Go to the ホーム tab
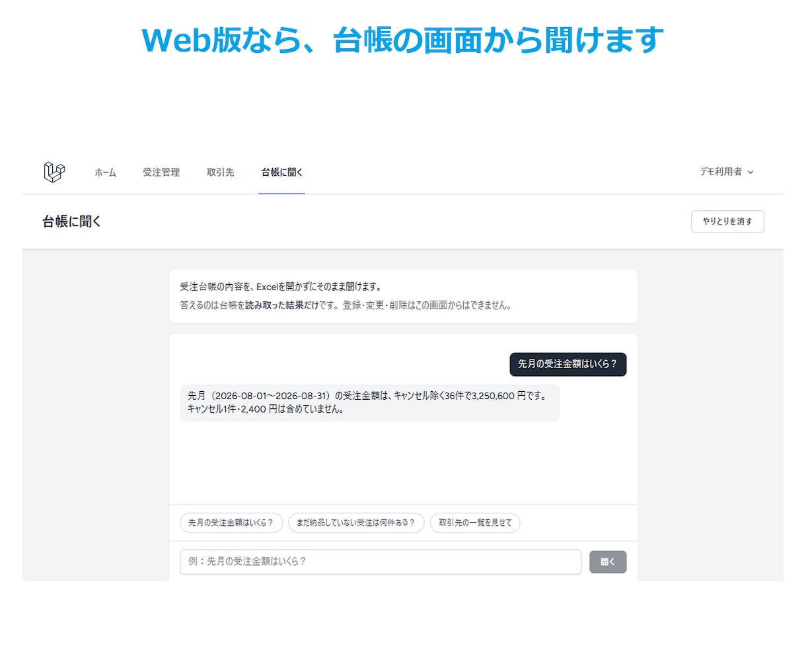This screenshot has width=806, height=672. point(105,172)
